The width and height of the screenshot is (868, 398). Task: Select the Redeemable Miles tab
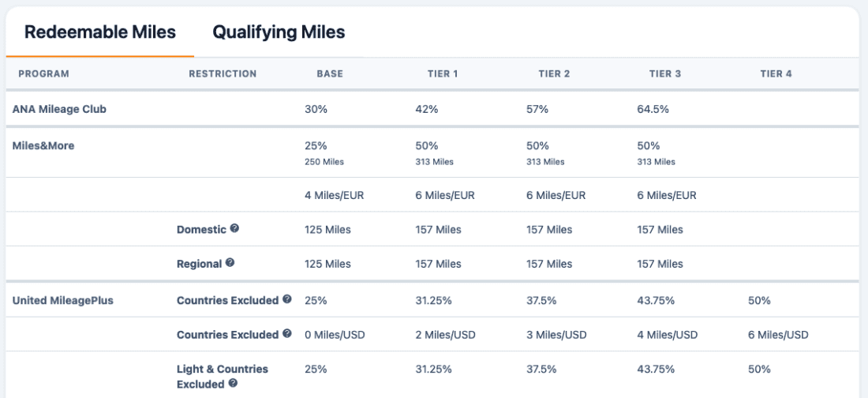pyautogui.click(x=100, y=32)
